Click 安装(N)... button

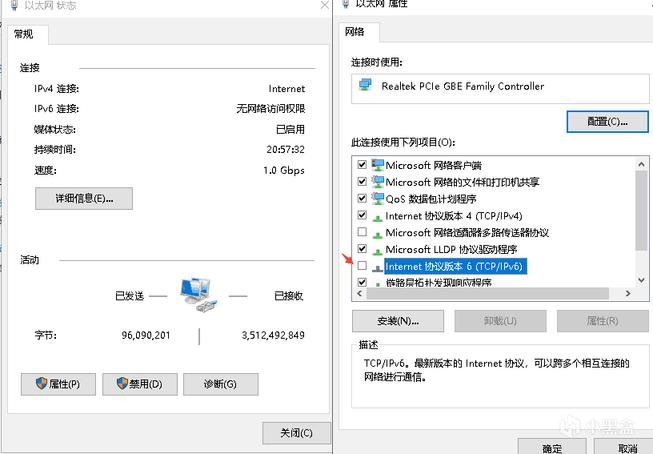point(398,321)
